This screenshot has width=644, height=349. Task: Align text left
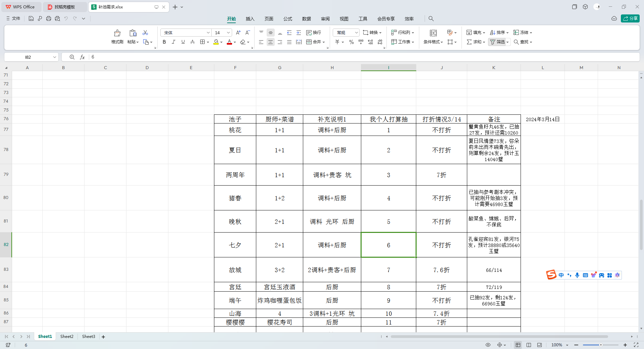tap(261, 42)
